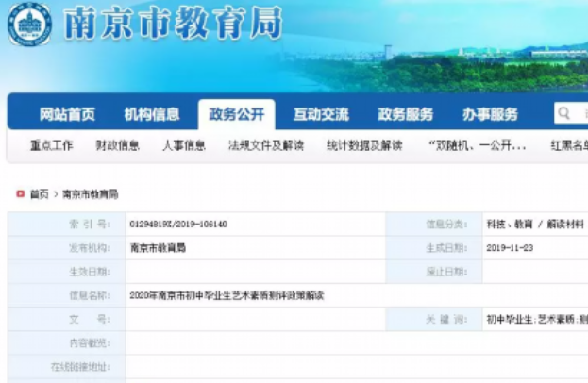The height and width of the screenshot is (383, 588).
Task: Open 统计数据及解读 submenu item
Action: point(364,145)
